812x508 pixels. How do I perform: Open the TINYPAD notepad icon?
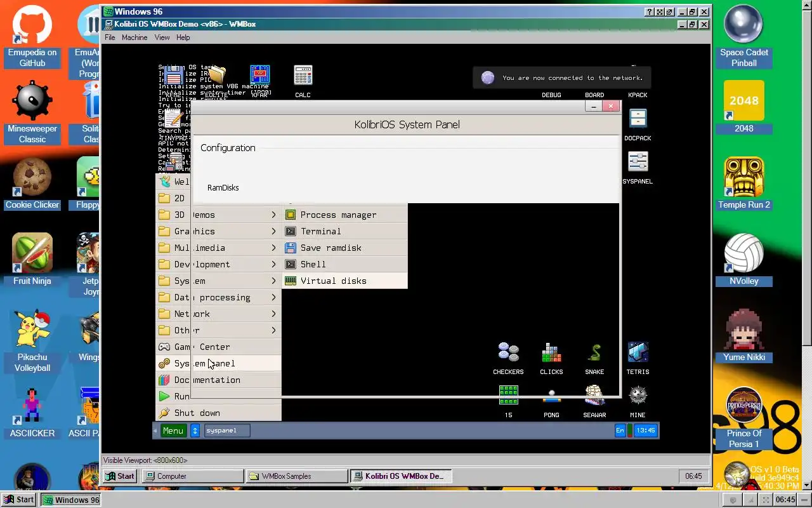tap(172, 124)
